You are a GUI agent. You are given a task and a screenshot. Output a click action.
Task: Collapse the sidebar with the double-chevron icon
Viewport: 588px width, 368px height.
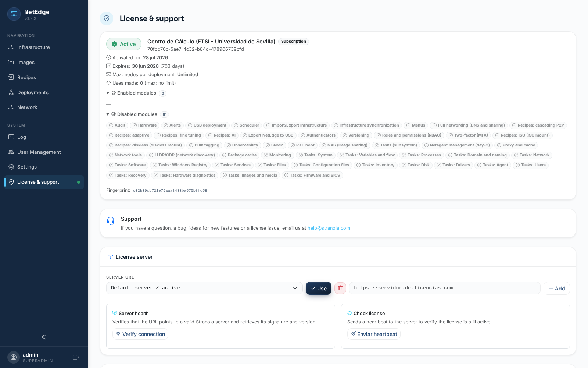coord(44,337)
